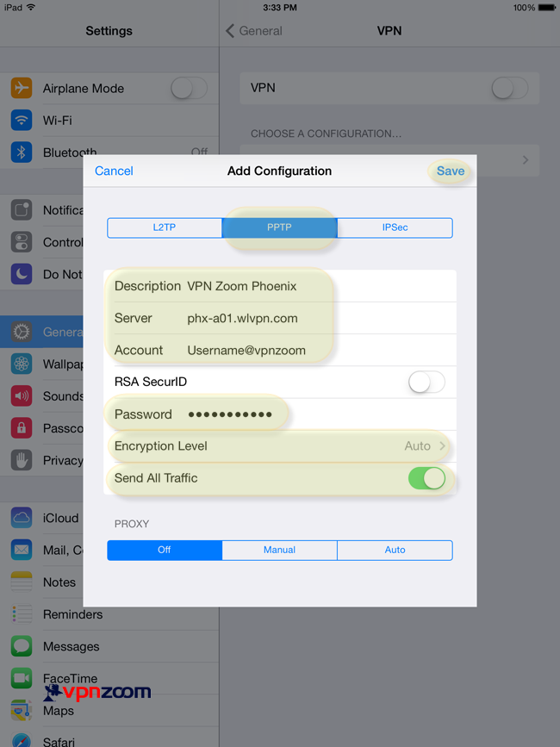Tap the Sounds speaker icon
Image resolution: width=560 pixels, height=747 pixels.
click(x=22, y=395)
